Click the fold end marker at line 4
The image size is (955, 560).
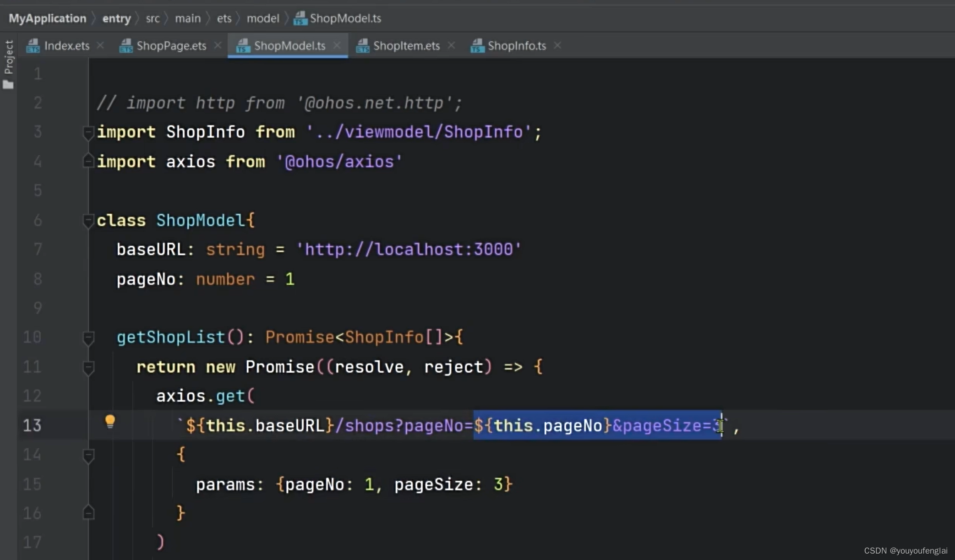88,161
